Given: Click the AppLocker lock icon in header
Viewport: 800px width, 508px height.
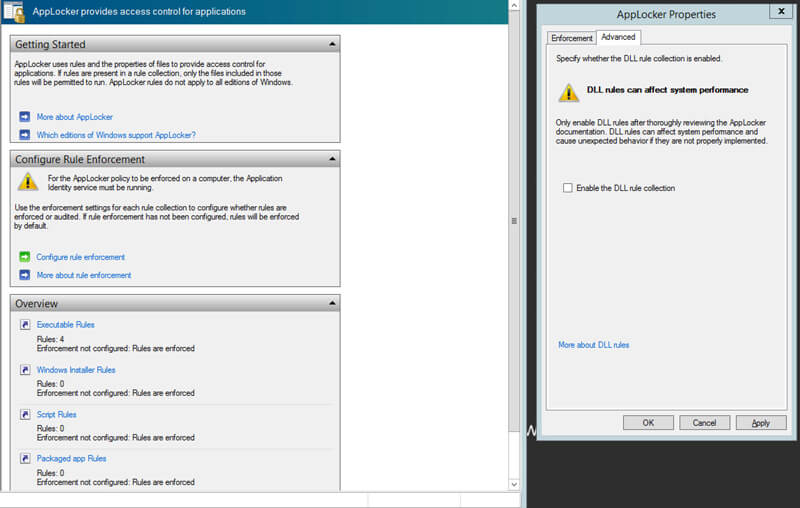Looking at the screenshot, I should click(x=14, y=12).
